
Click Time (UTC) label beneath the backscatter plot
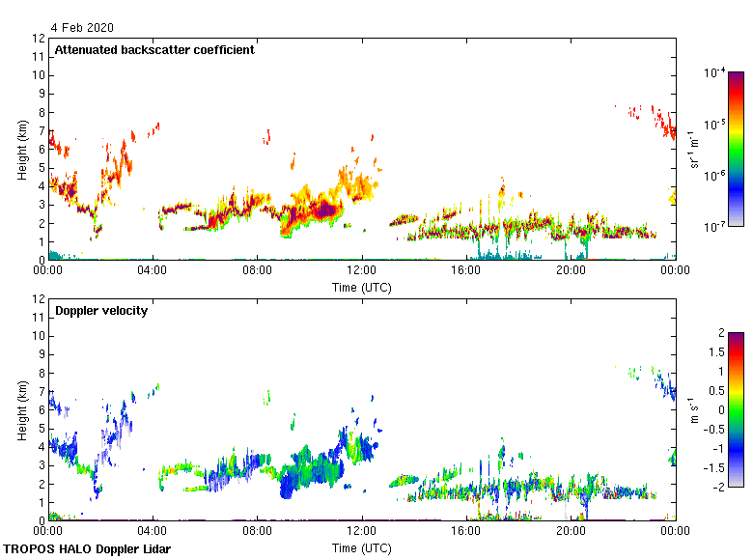point(362,287)
